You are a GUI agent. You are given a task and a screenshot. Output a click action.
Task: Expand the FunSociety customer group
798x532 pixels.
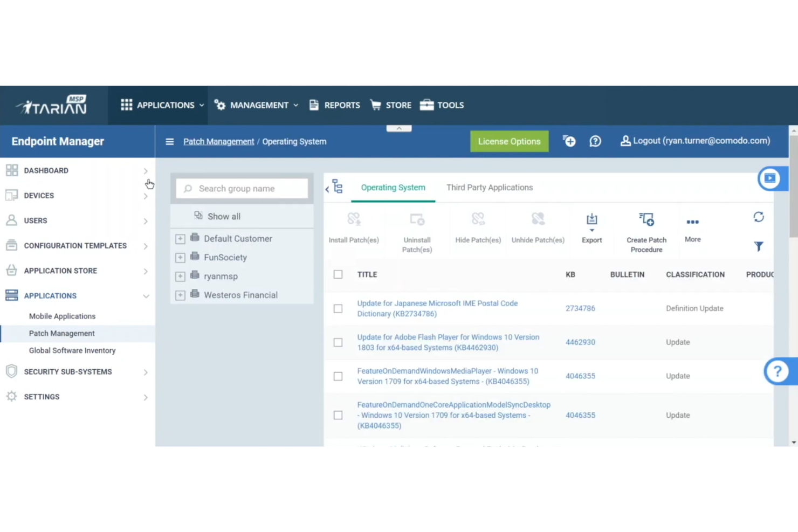pos(180,258)
